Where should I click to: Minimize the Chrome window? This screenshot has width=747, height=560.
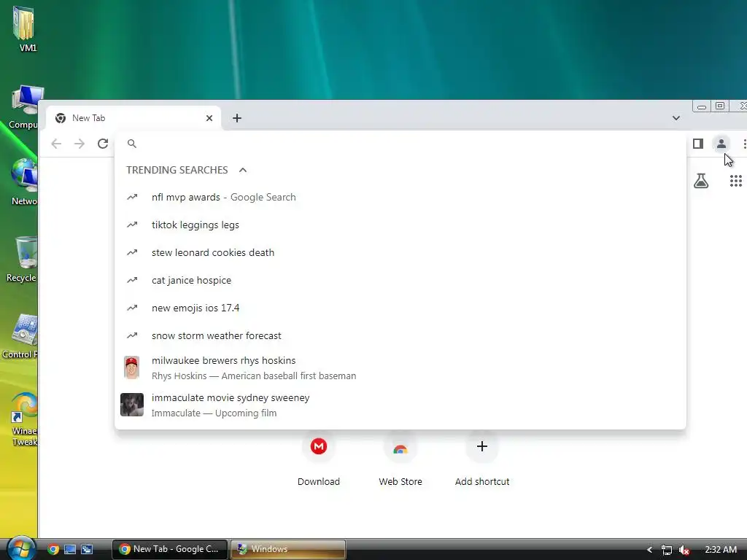click(x=701, y=106)
